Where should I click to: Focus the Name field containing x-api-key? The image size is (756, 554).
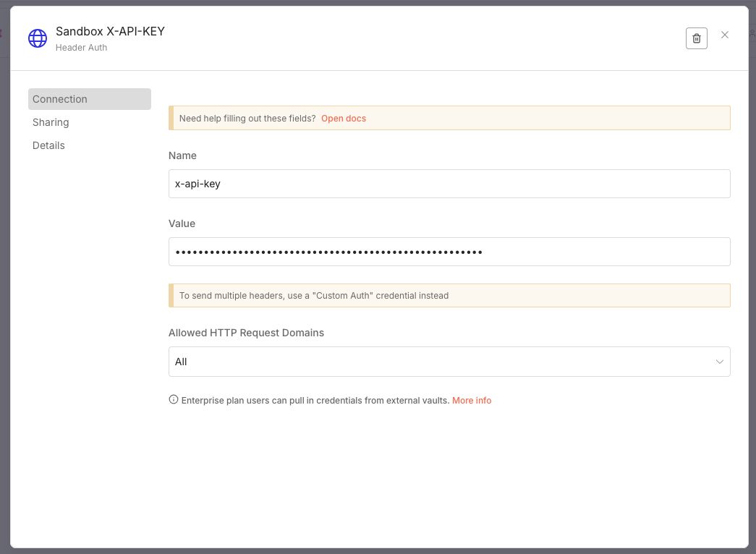(x=449, y=184)
